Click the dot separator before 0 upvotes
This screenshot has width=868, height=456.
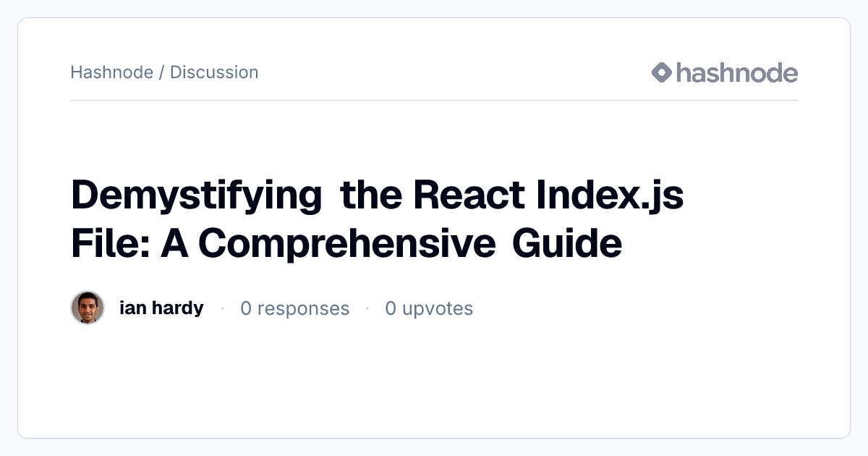point(367,308)
